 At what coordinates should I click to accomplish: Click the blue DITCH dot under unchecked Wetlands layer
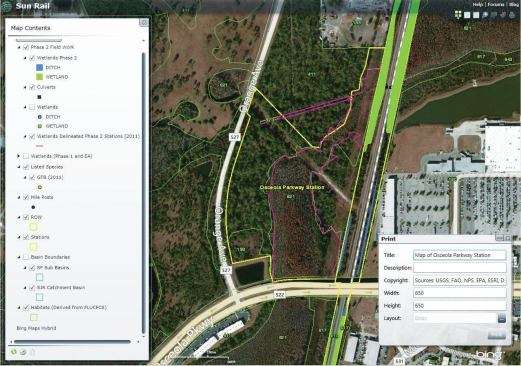[40, 117]
